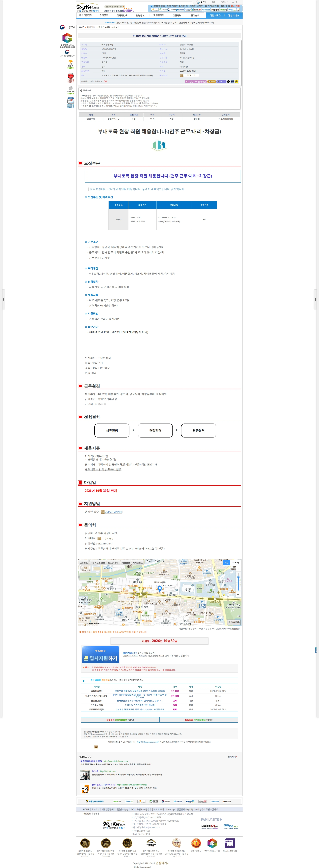Open the 연봉정보 menu
The width and height of the screenshot is (319, 868).
[x=140, y=15]
